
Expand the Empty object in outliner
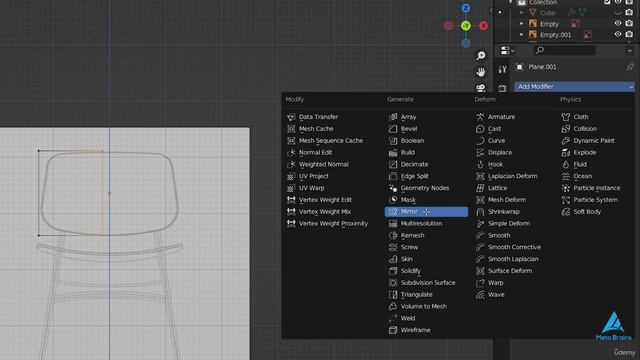(x=522, y=24)
